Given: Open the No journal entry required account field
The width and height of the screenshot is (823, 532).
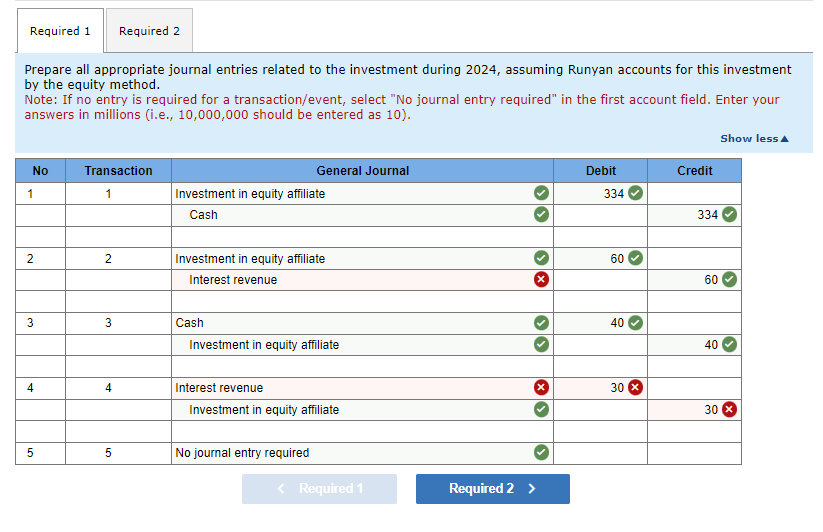Looking at the screenshot, I should [362, 453].
